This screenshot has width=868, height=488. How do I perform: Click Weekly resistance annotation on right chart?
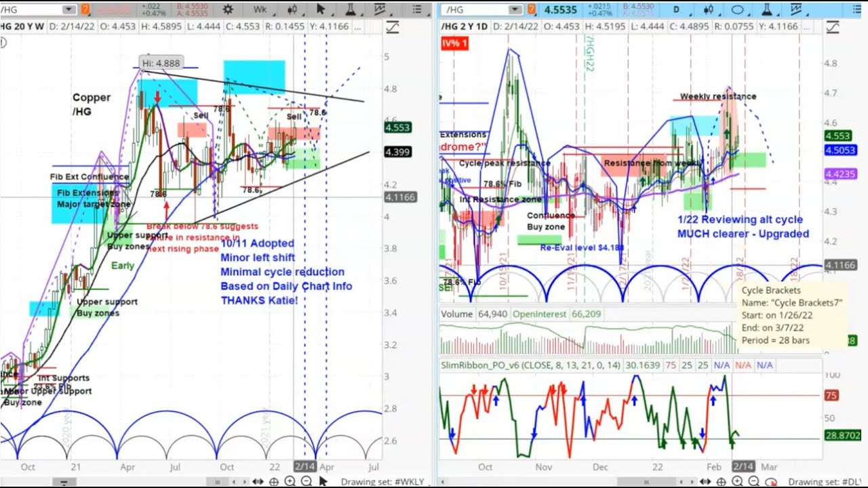718,96
